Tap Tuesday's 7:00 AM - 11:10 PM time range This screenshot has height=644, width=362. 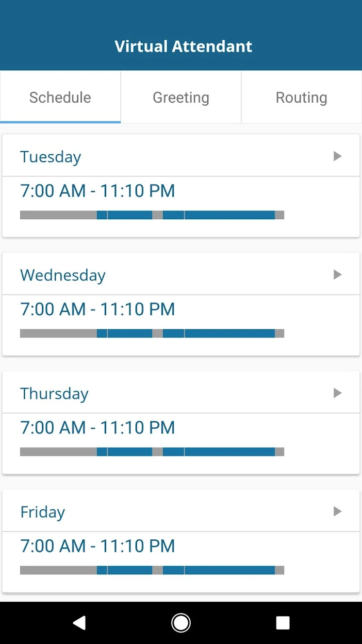pyautogui.click(x=97, y=191)
